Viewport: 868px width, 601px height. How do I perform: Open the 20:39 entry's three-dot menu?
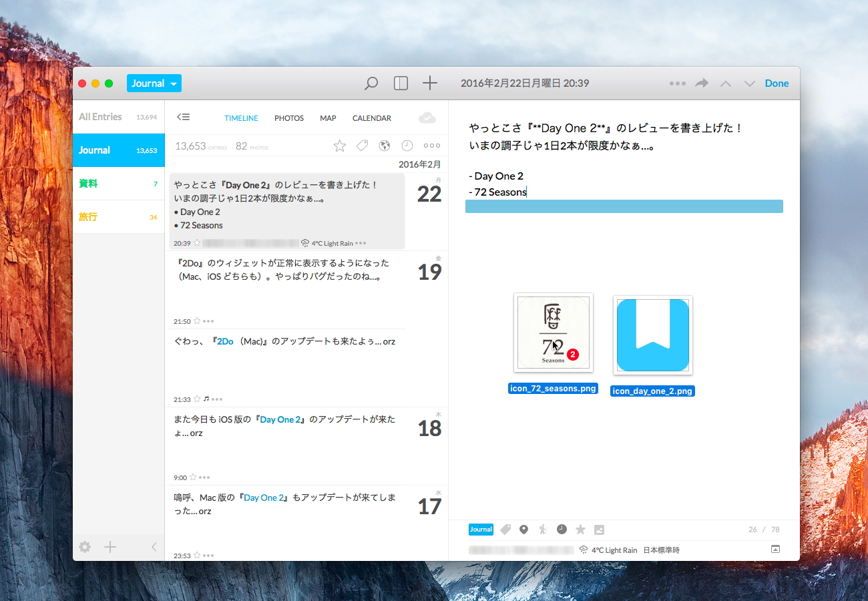click(361, 243)
